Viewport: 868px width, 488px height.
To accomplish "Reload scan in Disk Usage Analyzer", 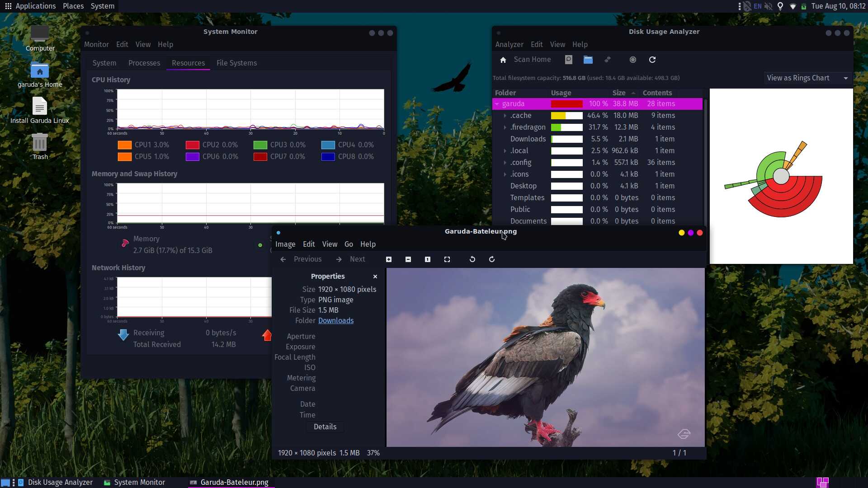I will point(652,60).
